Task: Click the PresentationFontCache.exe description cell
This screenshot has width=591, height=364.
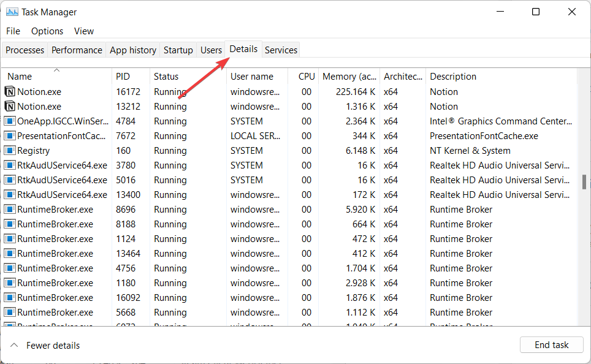Action: tap(484, 135)
